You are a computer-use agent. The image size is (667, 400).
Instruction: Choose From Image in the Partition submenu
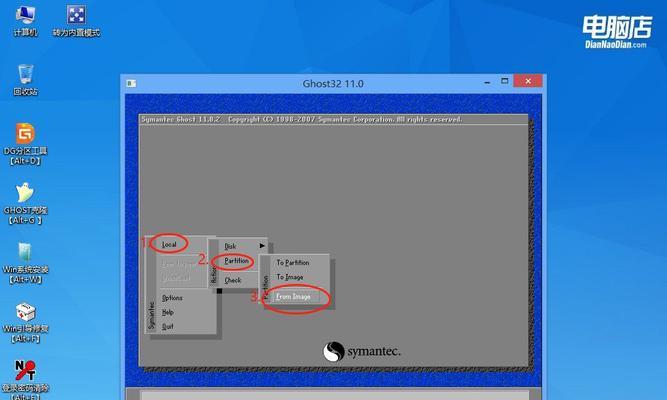pos(293,297)
